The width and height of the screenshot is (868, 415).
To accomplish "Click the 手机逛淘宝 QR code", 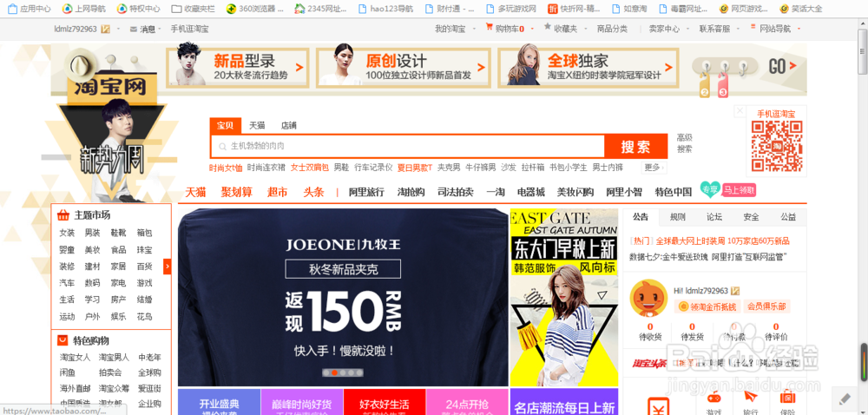I will point(776,145).
